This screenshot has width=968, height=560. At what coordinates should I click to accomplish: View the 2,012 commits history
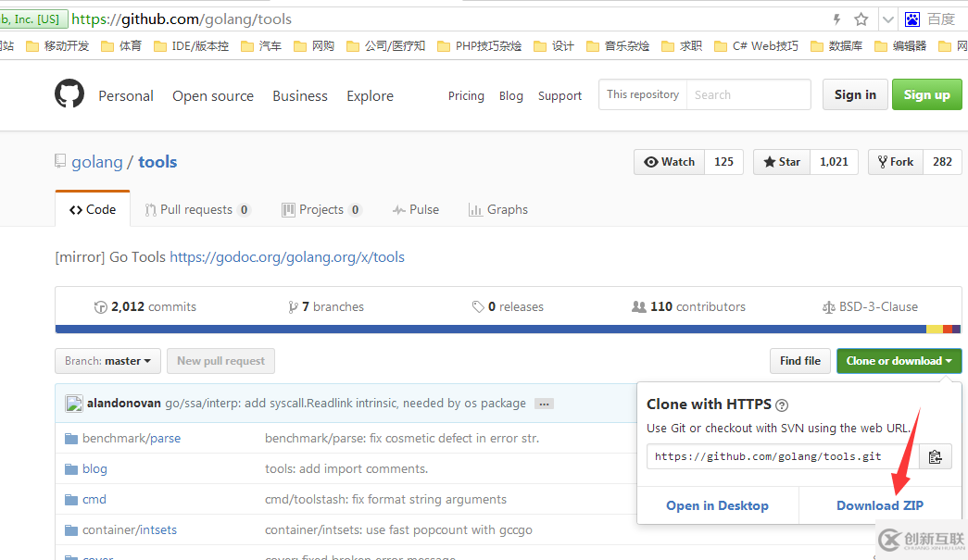tap(145, 306)
